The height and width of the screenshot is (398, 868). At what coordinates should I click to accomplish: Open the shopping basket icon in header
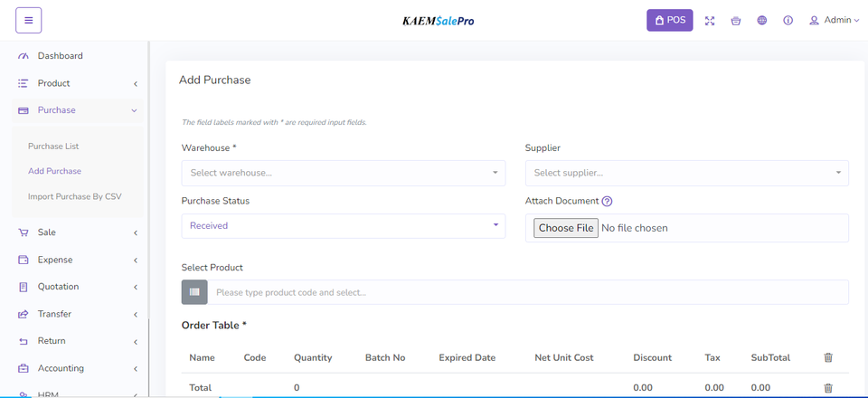point(736,21)
